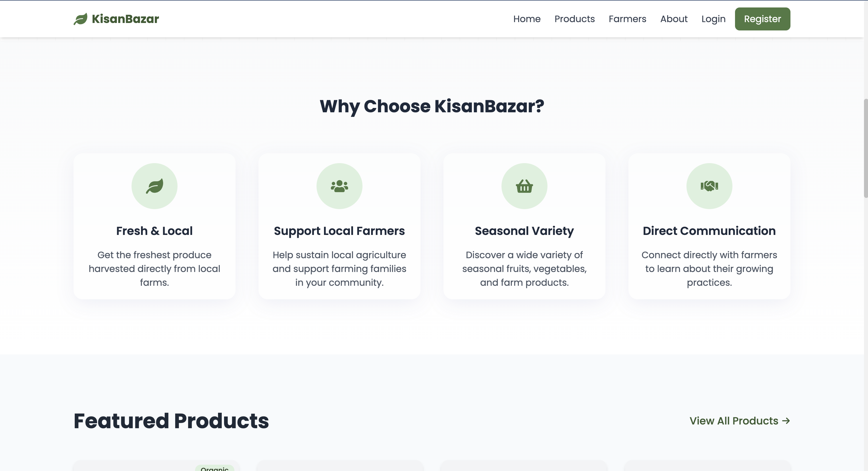Click the leaf icon above Fresh & Local
868x471 pixels.
pos(154,186)
